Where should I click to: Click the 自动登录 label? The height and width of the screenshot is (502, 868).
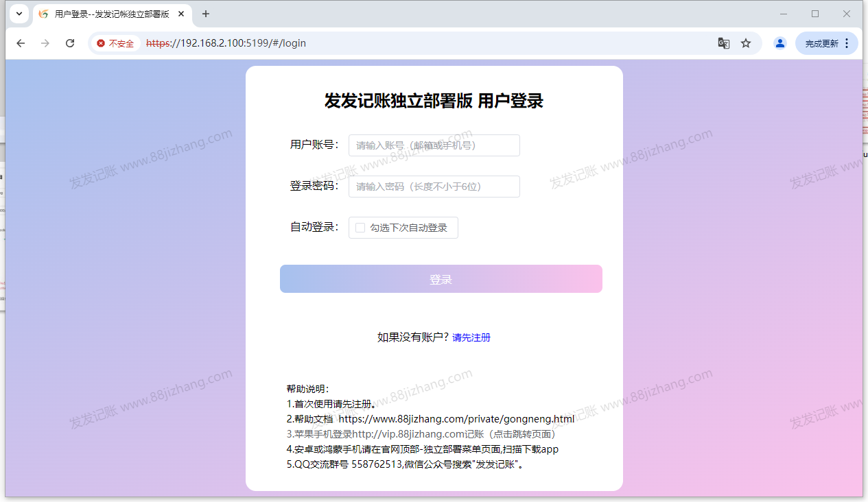pyautogui.click(x=314, y=228)
